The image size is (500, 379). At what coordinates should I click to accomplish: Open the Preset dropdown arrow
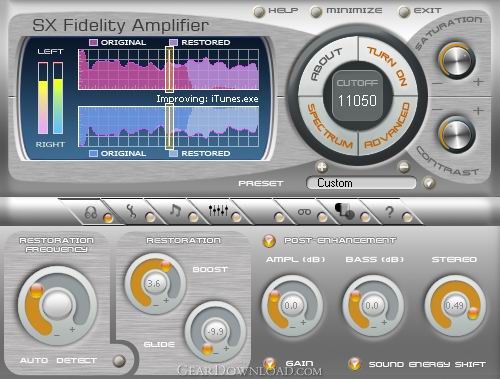(x=429, y=183)
